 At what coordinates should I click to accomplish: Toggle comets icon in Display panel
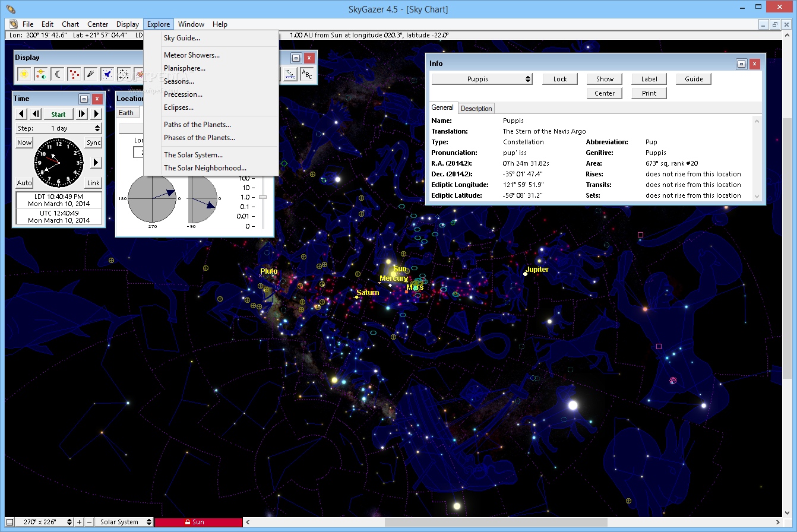91,74
